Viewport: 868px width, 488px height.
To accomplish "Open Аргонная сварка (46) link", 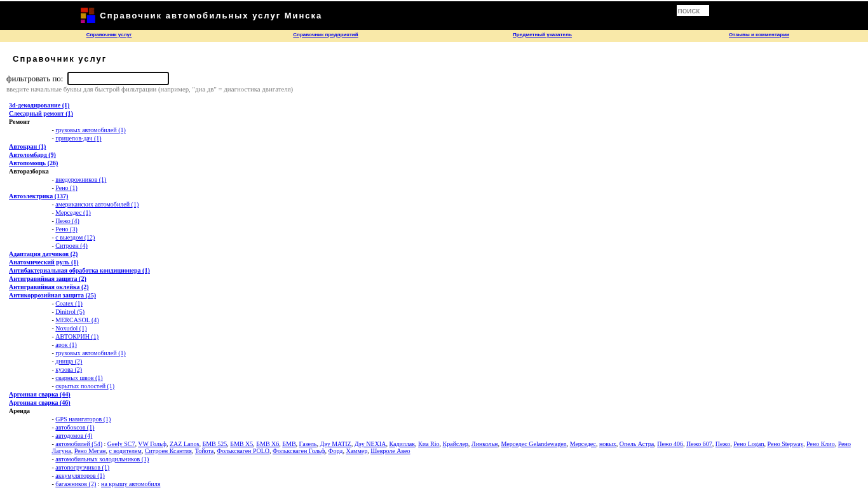I will click(39, 403).
